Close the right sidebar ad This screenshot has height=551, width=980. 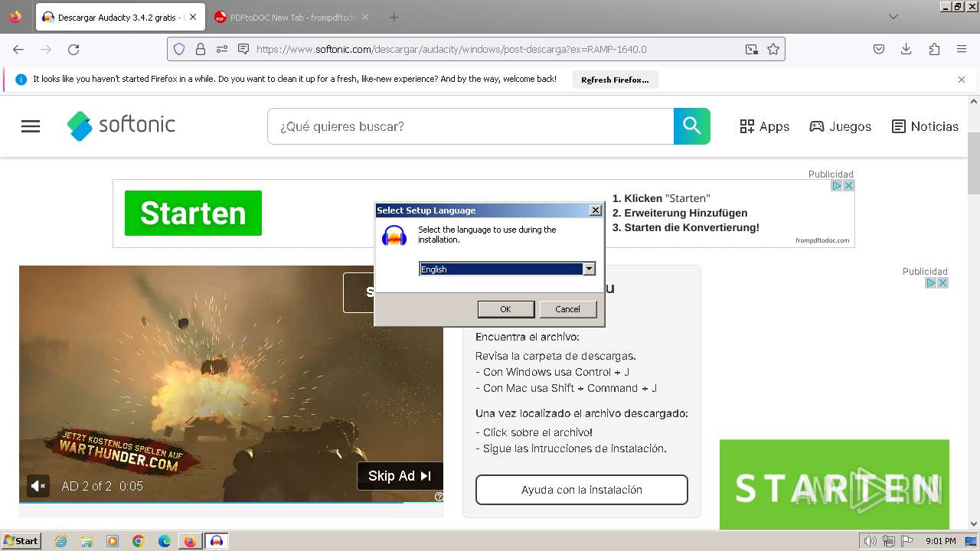point(942,282)
